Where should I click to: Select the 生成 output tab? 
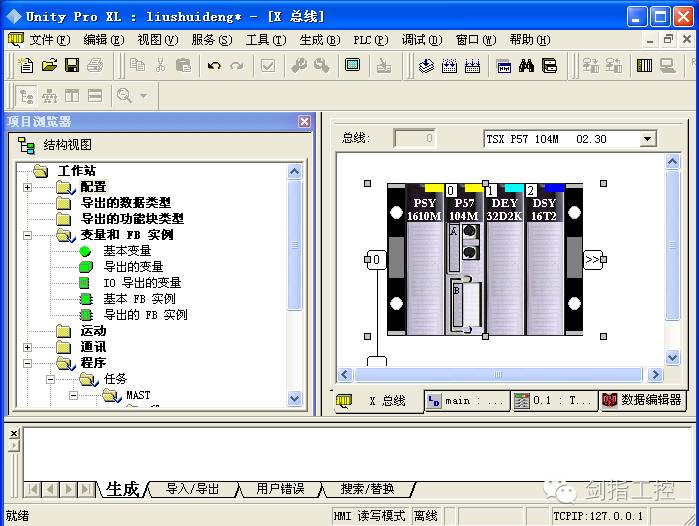[x=123, y=489]
